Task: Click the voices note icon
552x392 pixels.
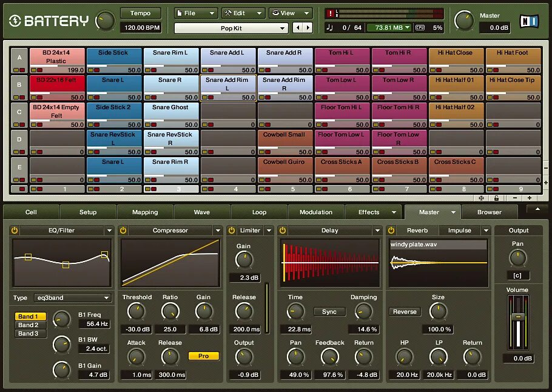Action: [329, 27]
